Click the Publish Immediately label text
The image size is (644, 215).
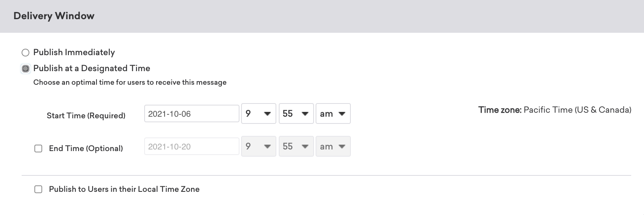pyautogui.click(x=74, y=52)
